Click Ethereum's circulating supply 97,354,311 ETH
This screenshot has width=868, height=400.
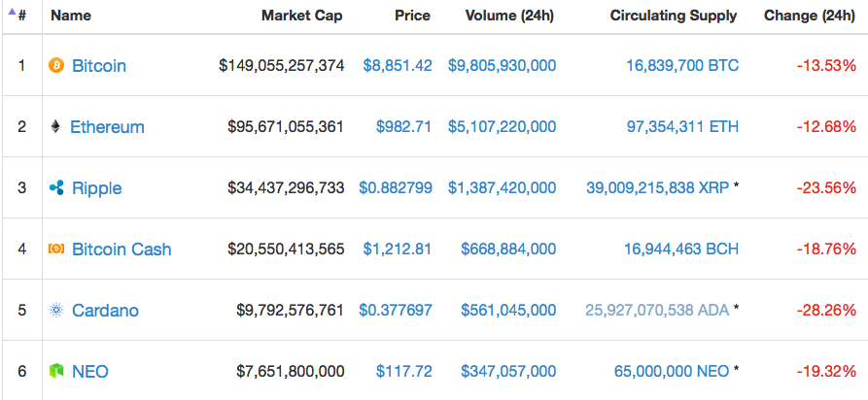point(677,127)
